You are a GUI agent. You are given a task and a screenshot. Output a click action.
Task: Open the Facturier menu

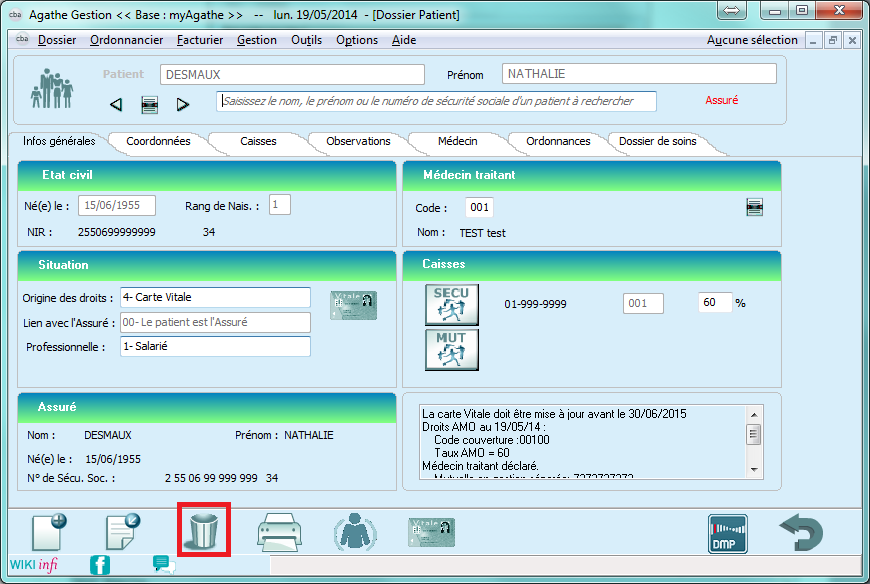(x=200, y=40)
